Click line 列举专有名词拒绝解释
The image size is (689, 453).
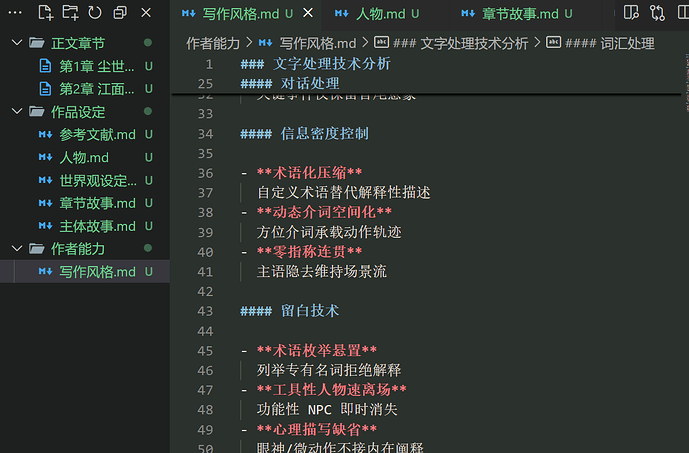(x=329, y=370)
